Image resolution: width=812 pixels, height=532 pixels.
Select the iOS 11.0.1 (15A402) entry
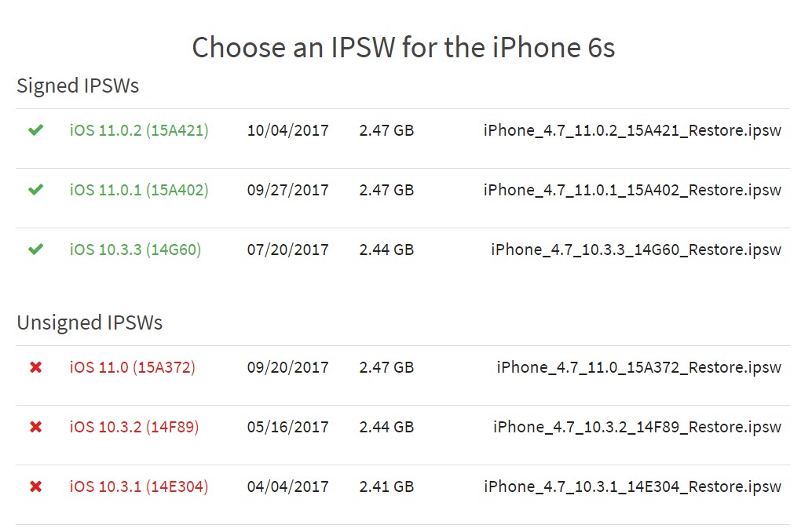(139, 190)
